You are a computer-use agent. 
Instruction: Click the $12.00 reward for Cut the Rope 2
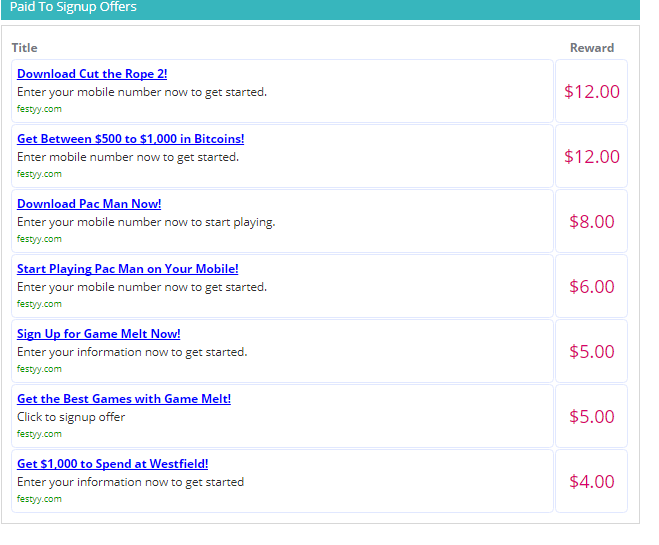tap(591, 92)
